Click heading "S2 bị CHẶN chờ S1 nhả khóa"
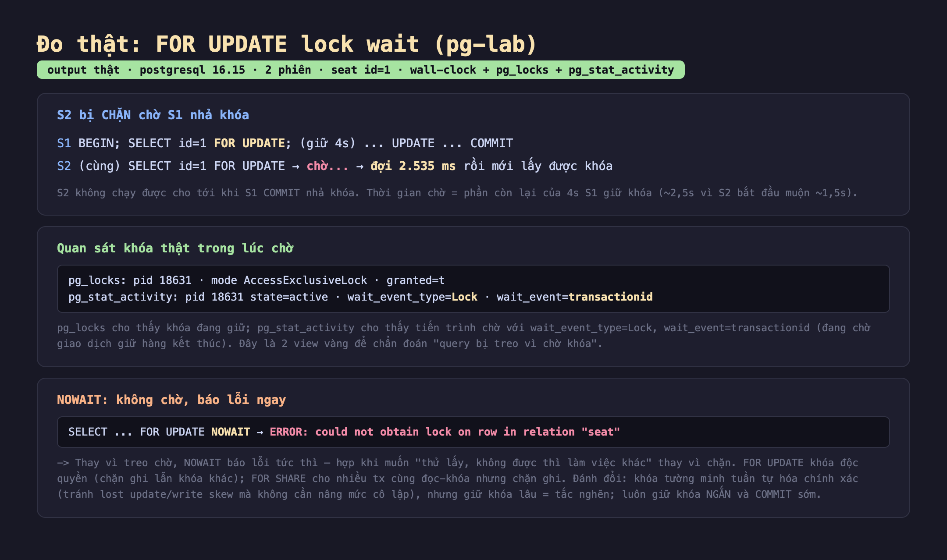 point(153,115)
